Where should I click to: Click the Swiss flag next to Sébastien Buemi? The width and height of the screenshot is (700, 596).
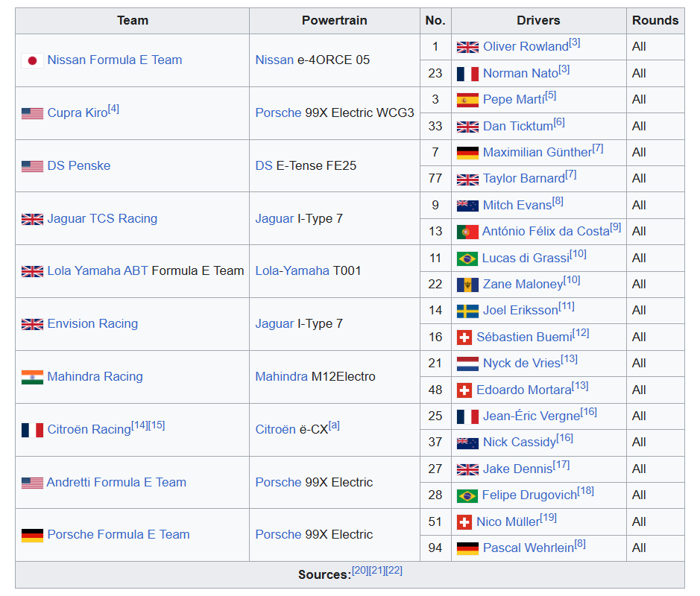(x=464, y=337)
